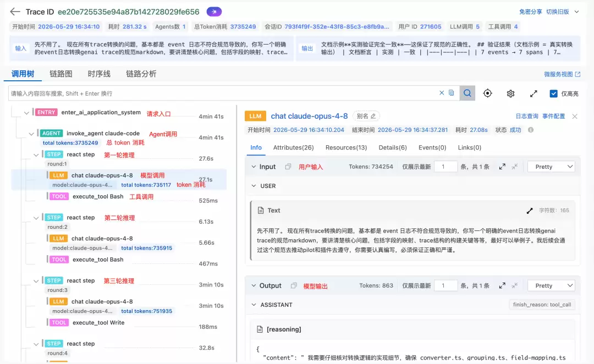The image size is (594, 364).
Task: Collapse the ENTRY enter_ai_application_system node
Action: pyautogui.click(x=26, y=113)
